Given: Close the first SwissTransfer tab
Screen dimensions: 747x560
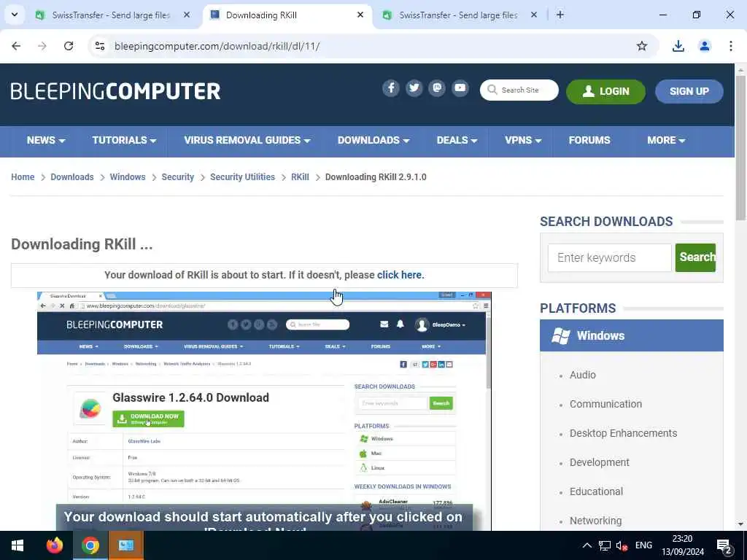Looking at the screenshot, I should click(187, 15).
